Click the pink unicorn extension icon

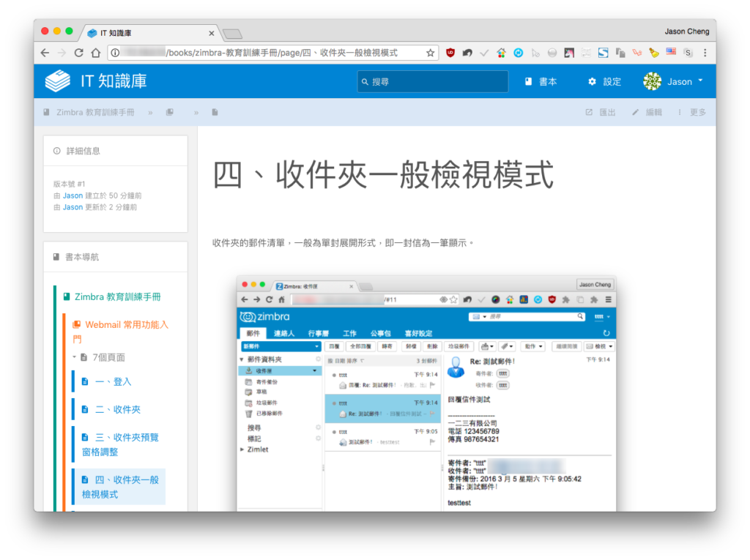(x=569, y=53)
